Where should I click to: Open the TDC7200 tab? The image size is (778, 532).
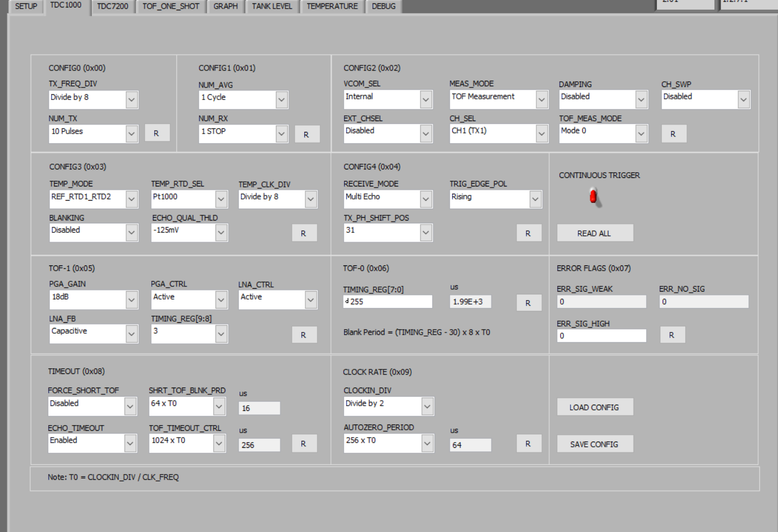coord(113,6)
